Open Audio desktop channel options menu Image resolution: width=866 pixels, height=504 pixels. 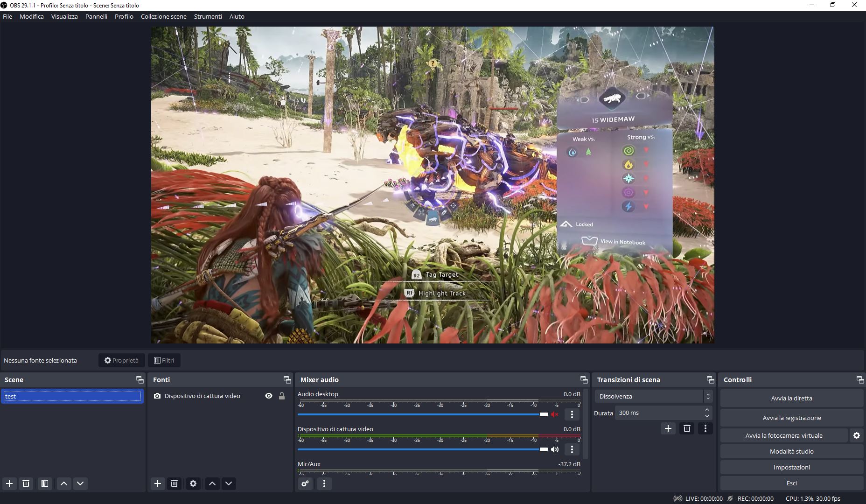(572, 414)
